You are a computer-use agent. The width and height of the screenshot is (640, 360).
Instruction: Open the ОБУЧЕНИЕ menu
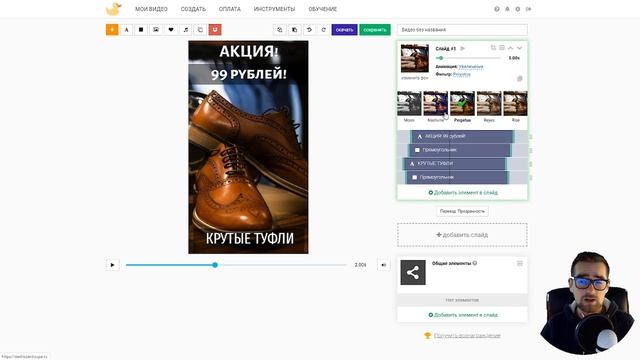point(322,9)
